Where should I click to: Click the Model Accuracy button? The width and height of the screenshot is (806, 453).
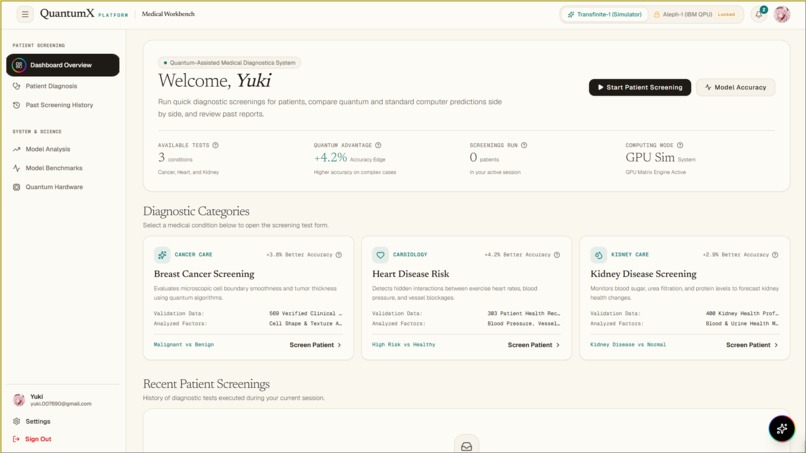(x=736, y=87)
